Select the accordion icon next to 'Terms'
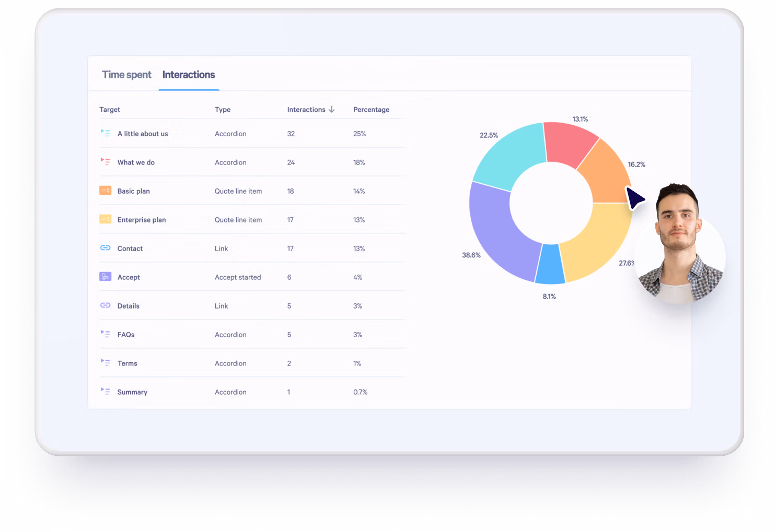Viewport: 776px width, 532px height. tap(106, 363)
